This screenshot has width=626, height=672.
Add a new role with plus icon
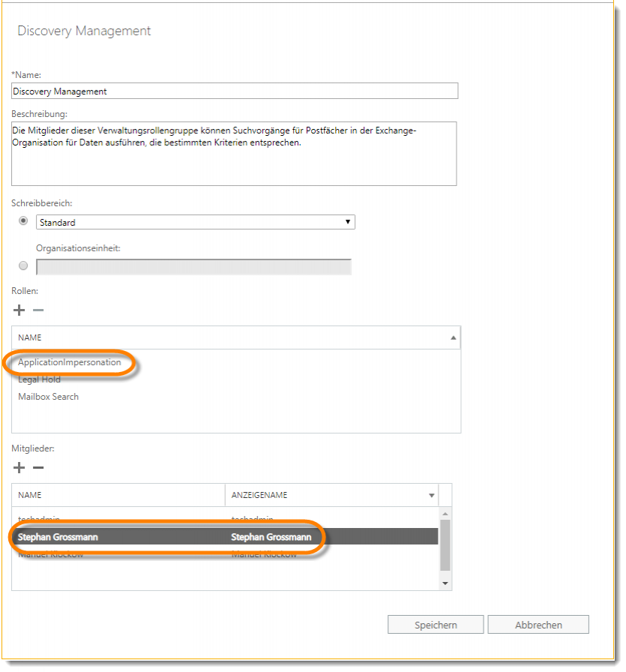tap(19, 310)
